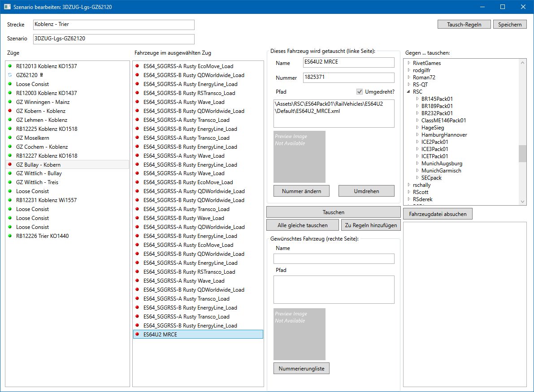Viewport: 534px width, 392px height.
Task: Click the red status dot for GZ Kobern - Koblenz
Action: click(10, 111)
